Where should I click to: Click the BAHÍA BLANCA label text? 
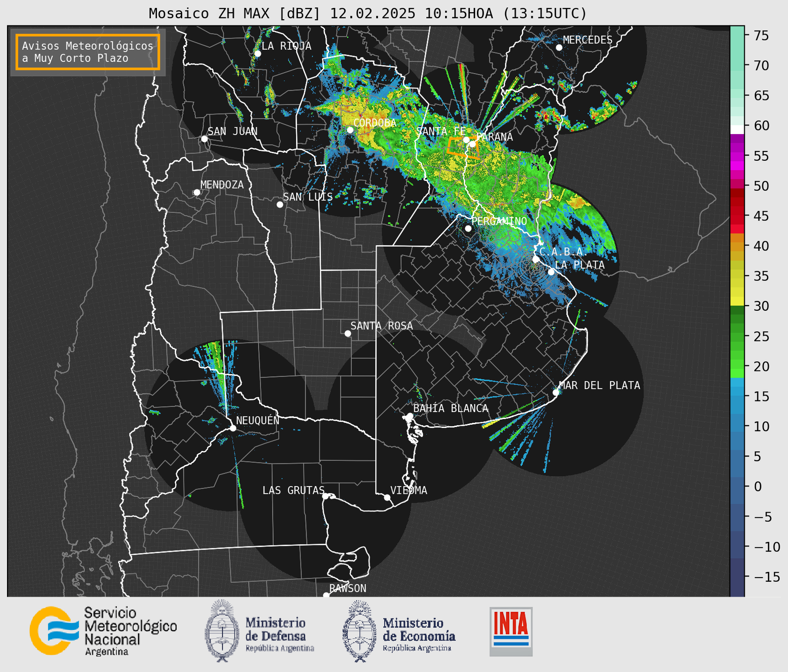(x=451, y=408)
